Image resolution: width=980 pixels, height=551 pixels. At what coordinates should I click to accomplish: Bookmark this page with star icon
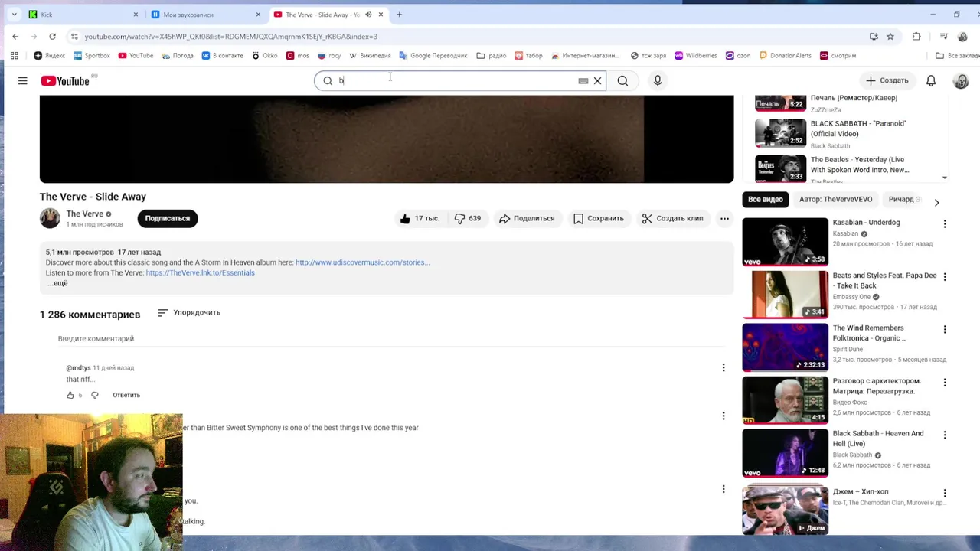click(x=890, y=36)
